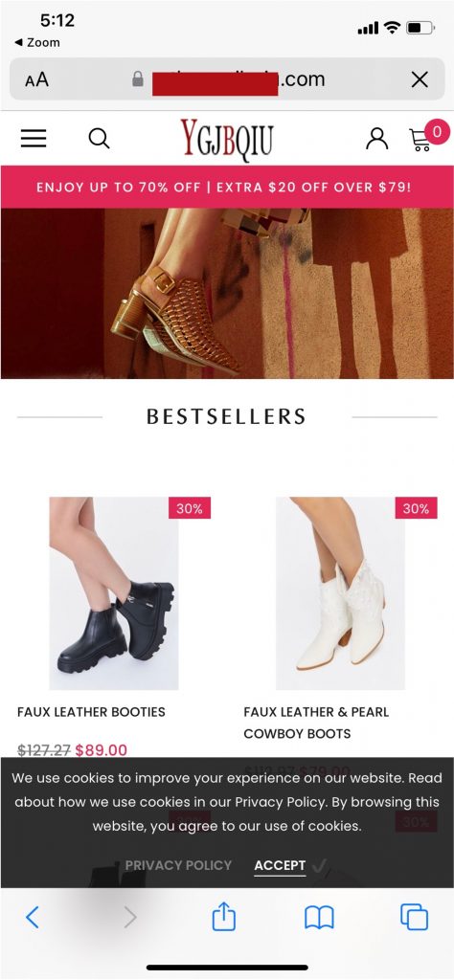Screen dimensions: 454x980
Task: Select the Faux Leather Booties title
Action: pyautogui.click(x=91, y=712)
